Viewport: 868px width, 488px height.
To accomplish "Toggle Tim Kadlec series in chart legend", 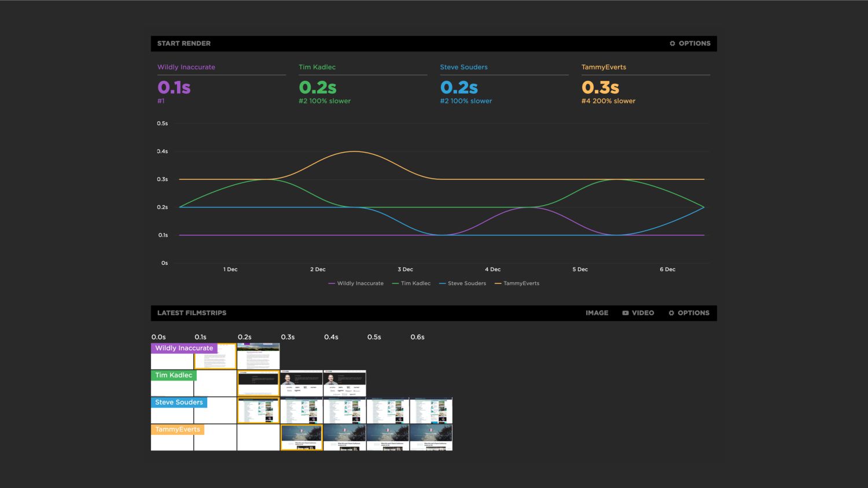I will 411,283.
